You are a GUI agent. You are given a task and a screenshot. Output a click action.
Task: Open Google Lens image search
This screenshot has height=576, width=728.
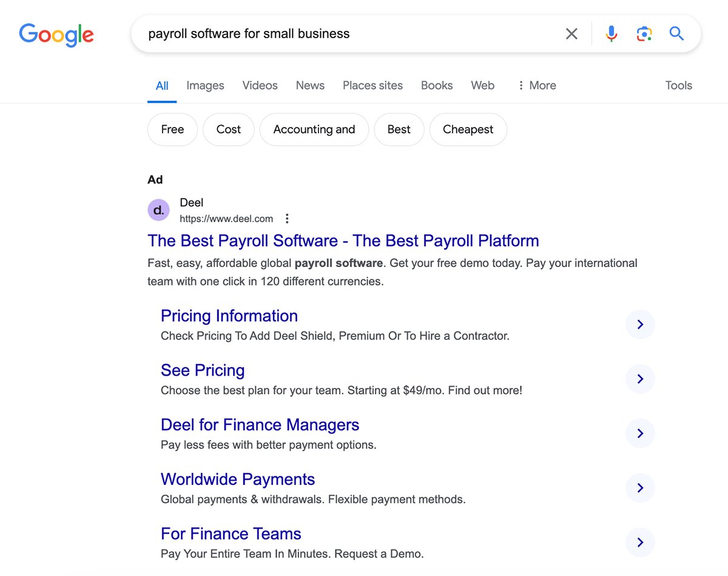click(644, 34)
